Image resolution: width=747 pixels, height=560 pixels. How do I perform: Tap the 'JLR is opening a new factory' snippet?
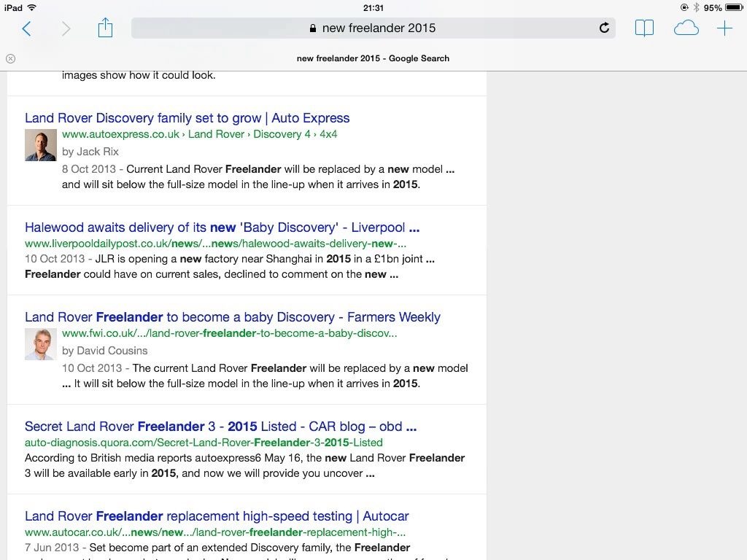230,267
